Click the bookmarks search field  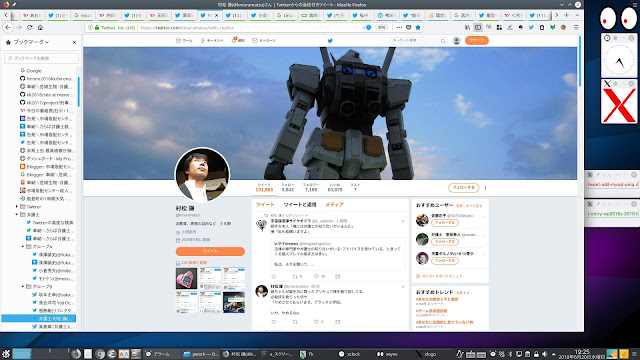click(x=41, y=58)
